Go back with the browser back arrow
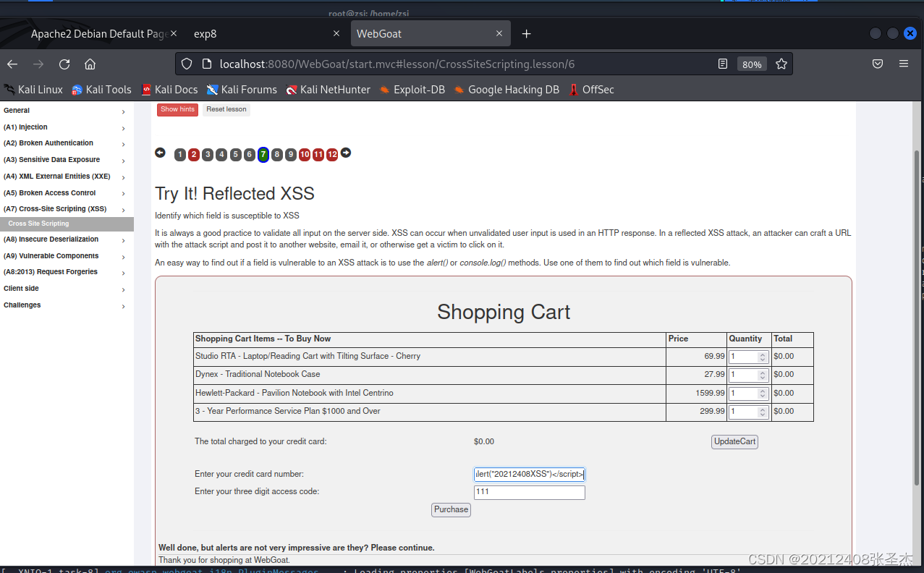 (x=12, y=64)
